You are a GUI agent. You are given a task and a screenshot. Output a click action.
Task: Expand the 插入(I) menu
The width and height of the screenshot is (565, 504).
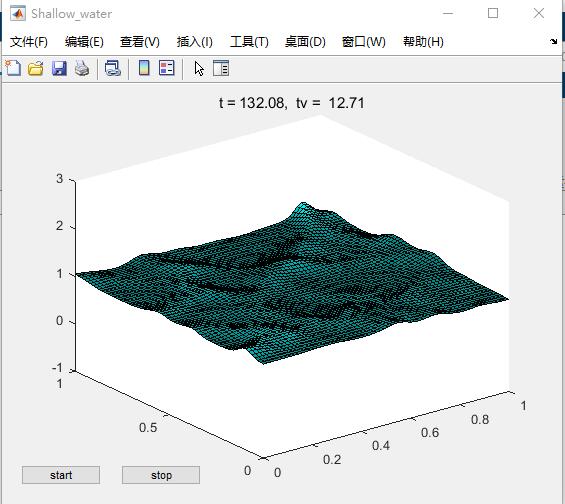point(195,42)
